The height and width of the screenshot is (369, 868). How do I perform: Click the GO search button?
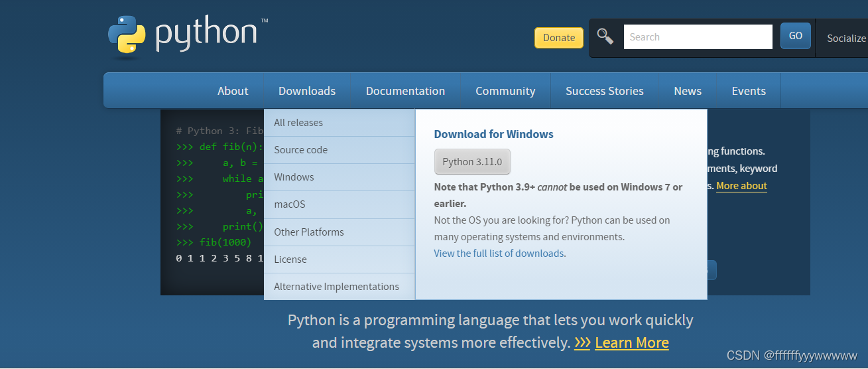pos(796,36)
